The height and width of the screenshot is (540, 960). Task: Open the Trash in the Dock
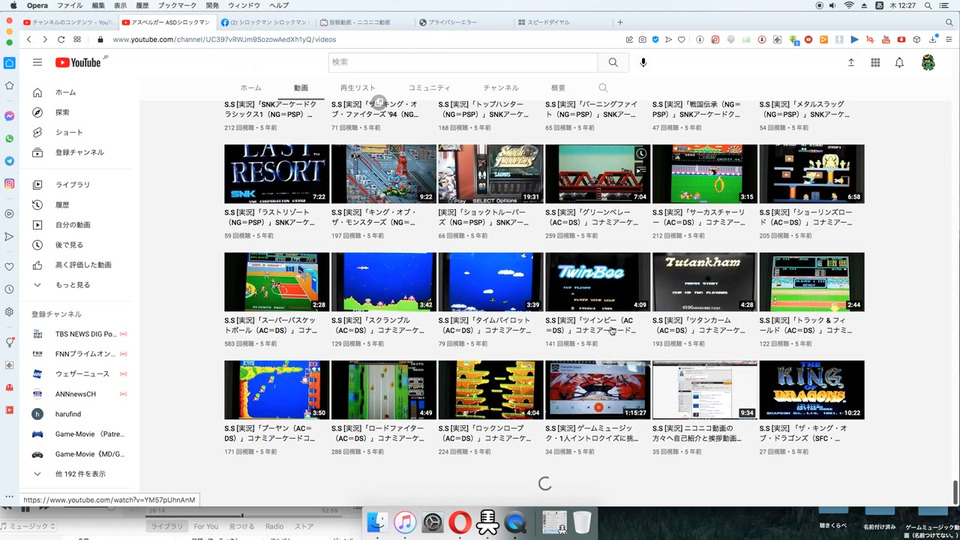click(582, 522)
